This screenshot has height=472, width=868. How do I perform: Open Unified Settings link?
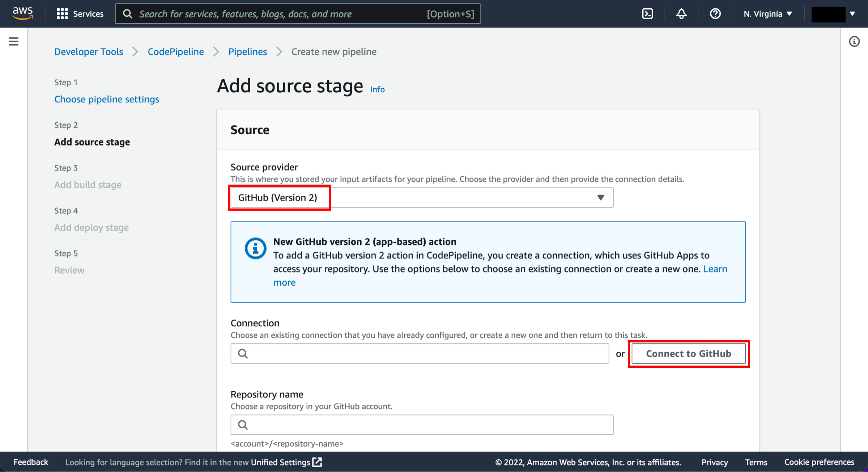point(281,462)
